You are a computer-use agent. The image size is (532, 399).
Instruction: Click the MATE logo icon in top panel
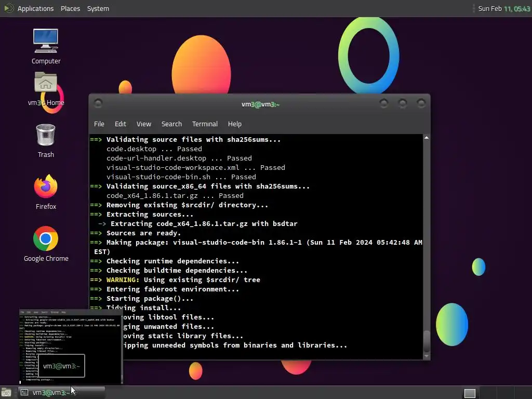(9, 8)
